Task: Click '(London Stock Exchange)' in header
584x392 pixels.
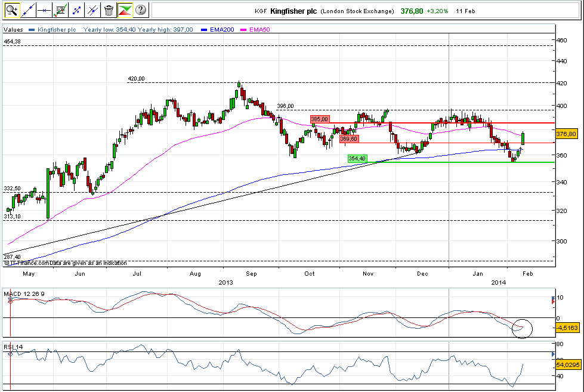Action: tap(357, 11)
